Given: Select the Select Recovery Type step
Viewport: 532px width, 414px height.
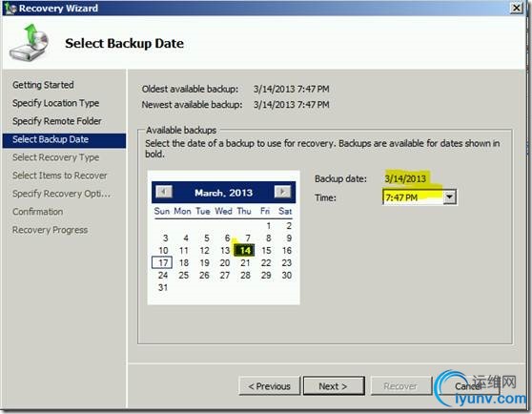Looking at the screenshot, I should (55, 157).
